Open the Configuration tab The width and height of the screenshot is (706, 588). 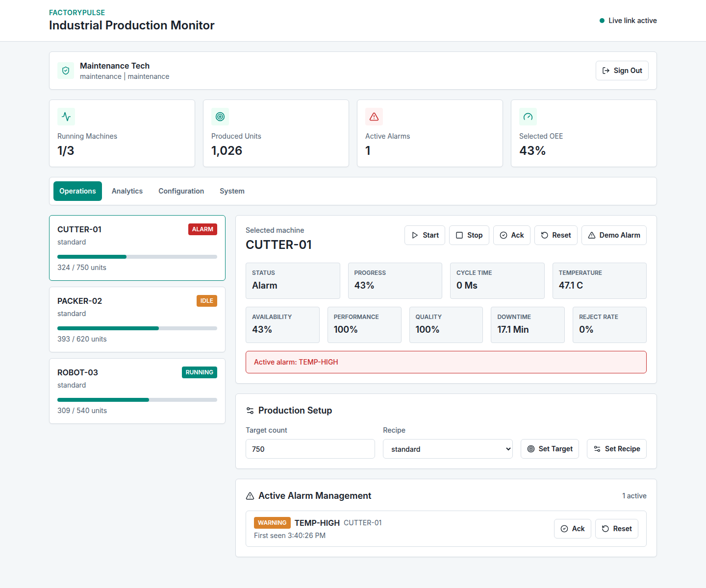[181, 191]
